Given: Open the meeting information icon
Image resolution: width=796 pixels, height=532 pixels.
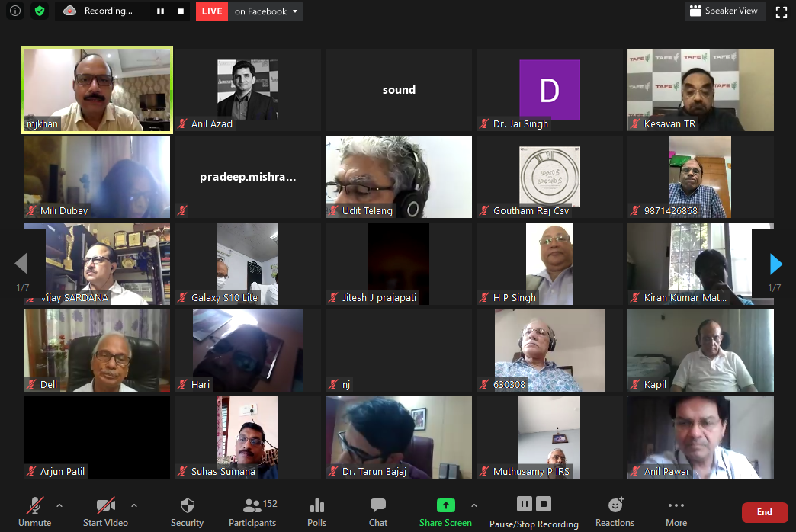Looking at the screenshot, I should click(x=14, y=11).
